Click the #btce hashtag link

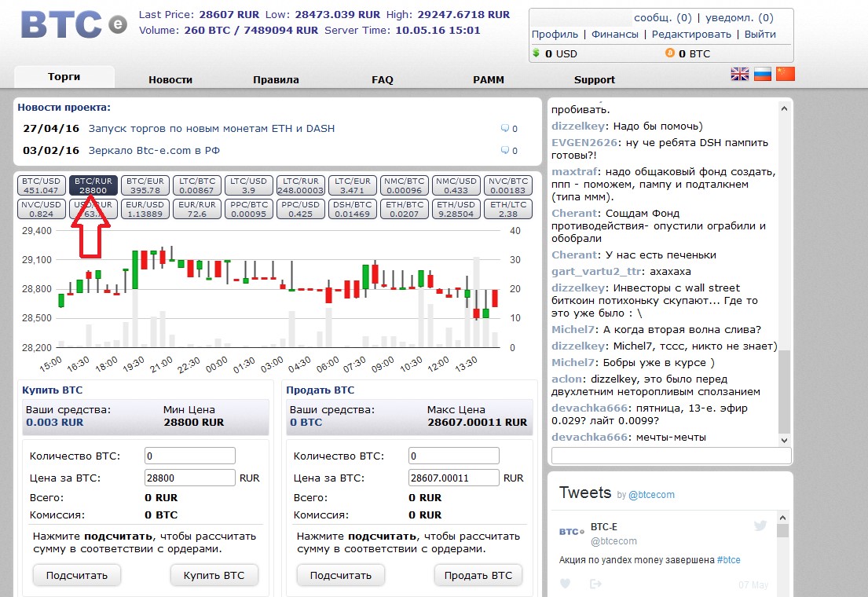(728, 560)
